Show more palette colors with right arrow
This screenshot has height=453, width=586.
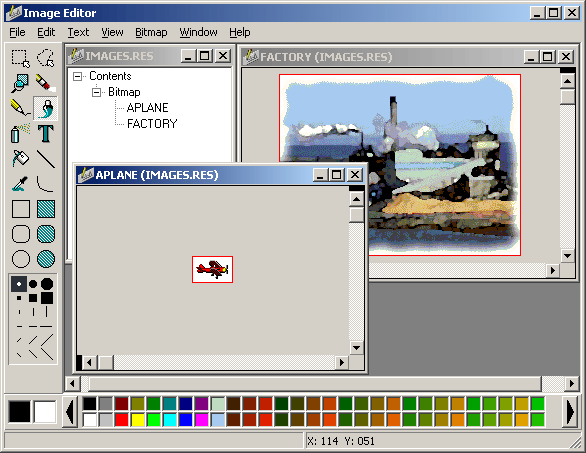(570, 412)
